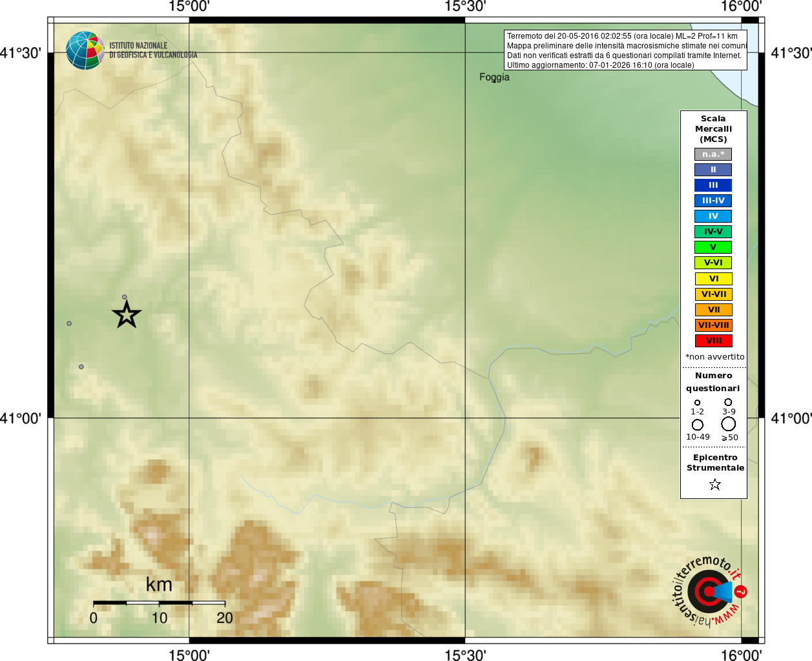Click the top 15°00' longitude label
The width and height of the screenshot is (812, 661).
click(x=189, y=6)
